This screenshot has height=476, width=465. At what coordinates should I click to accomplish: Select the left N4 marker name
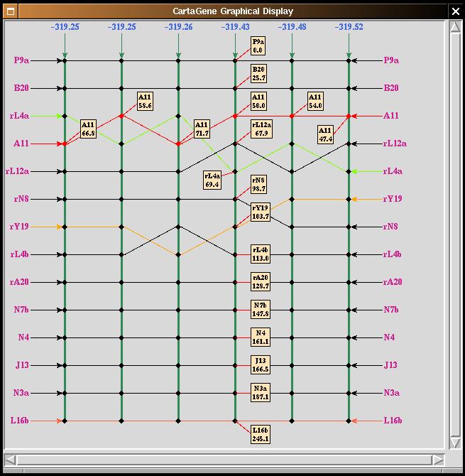pos(23,337)
